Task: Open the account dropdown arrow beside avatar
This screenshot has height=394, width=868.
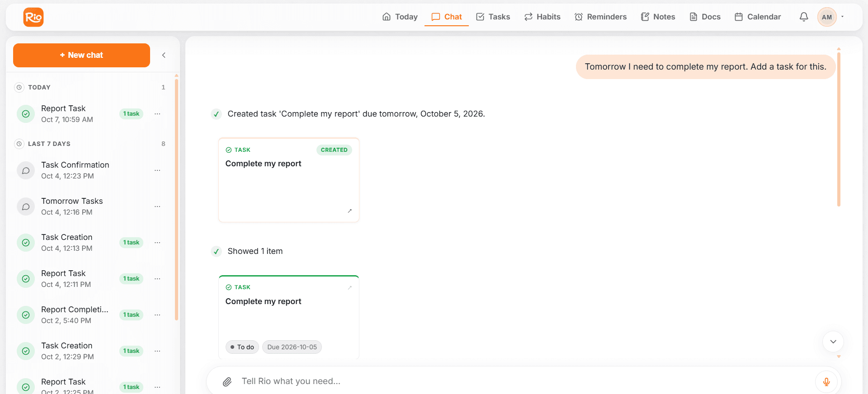Action: click(x=843, y=17)
